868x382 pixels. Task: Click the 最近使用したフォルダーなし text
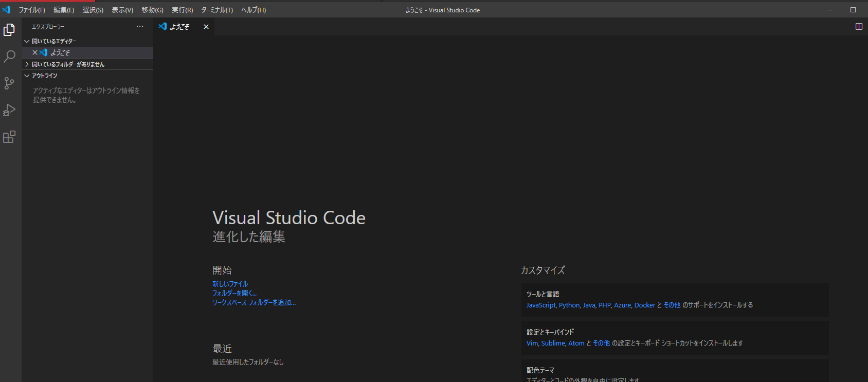coord(248,362)
